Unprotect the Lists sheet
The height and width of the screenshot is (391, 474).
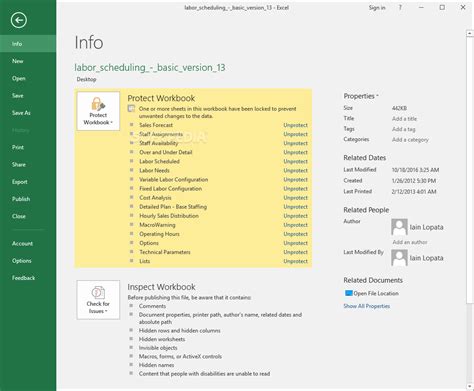coord(295,261)
